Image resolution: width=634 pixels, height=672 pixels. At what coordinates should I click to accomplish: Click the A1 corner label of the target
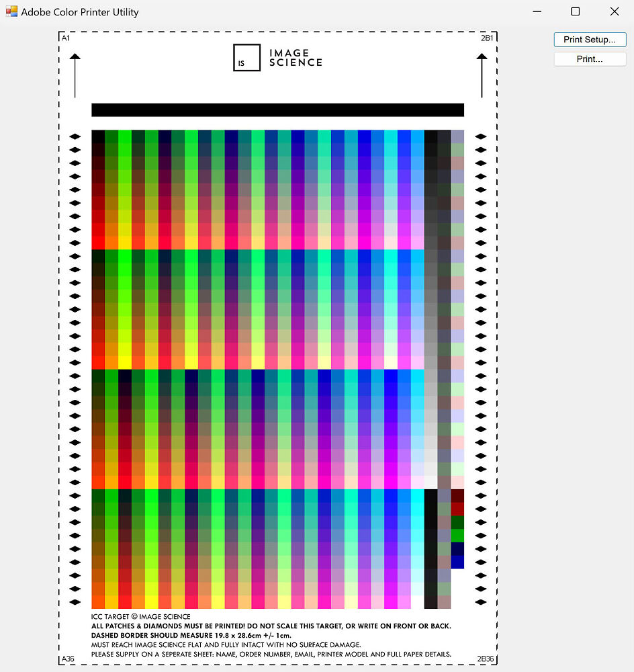pyautogui.click(x=66, y=38)
